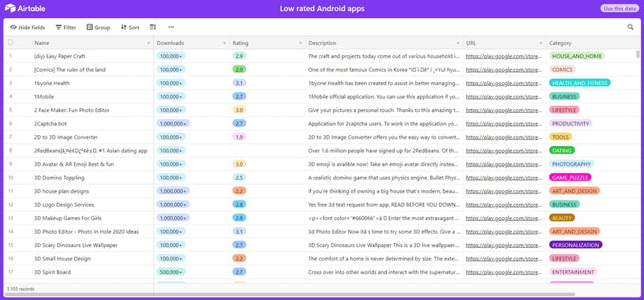Click the DATING category tag
This screenshot has width=644, height=300.
(562, 151)
